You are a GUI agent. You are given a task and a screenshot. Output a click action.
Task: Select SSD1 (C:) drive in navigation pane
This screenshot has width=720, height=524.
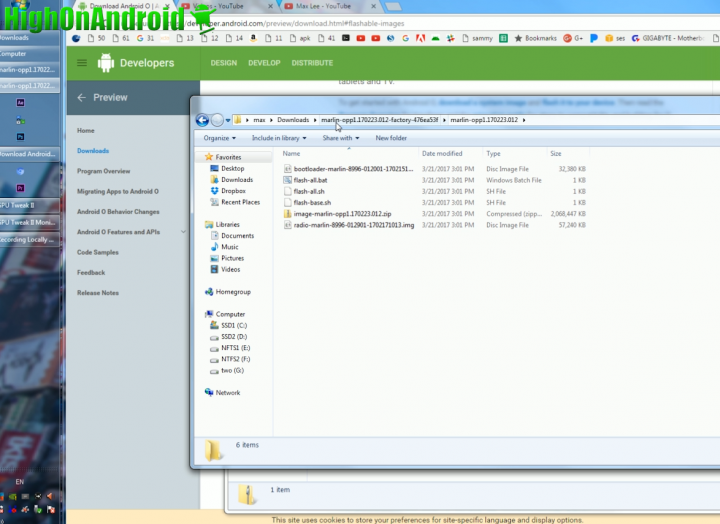(x=237, y=325)
